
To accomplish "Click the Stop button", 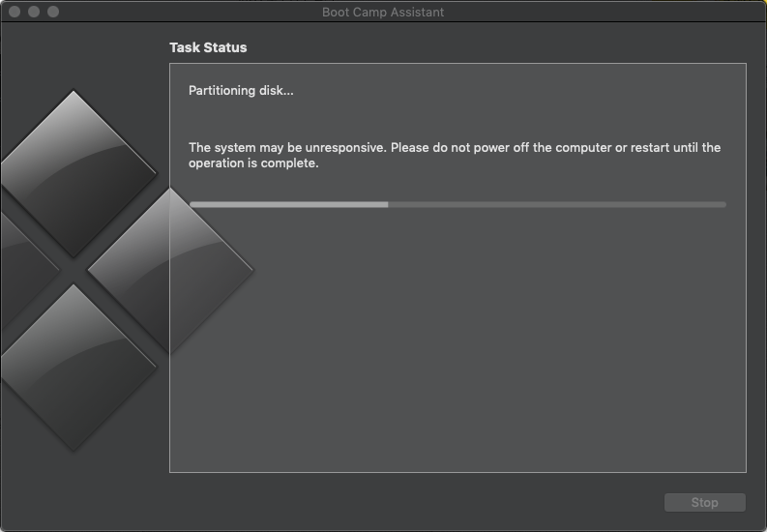I will (704, 502).
